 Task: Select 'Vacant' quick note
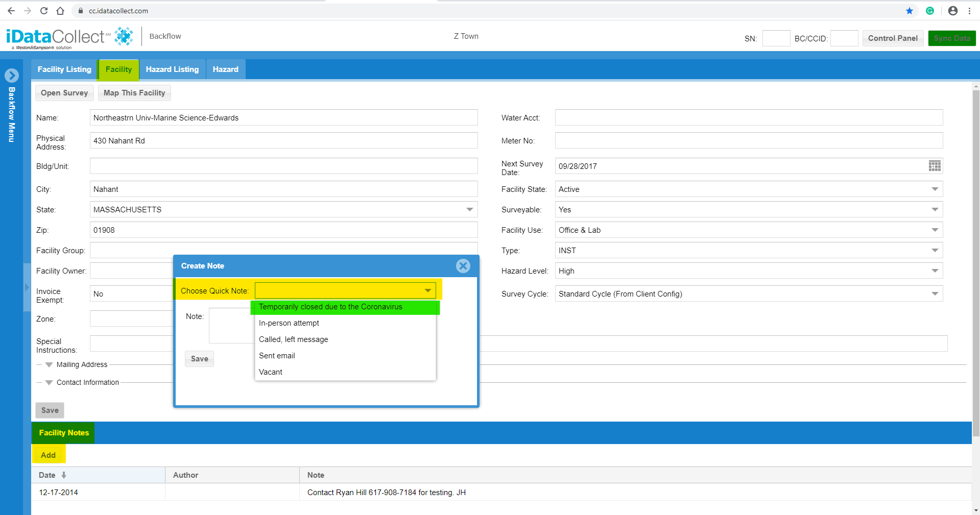click(x=345, y=372)
